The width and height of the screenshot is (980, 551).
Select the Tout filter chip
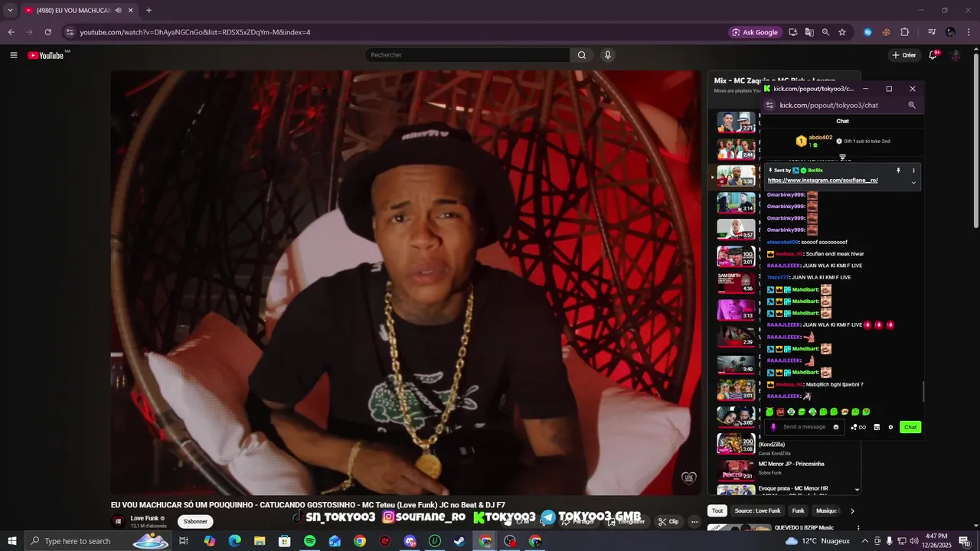click(x=717, y=510)
